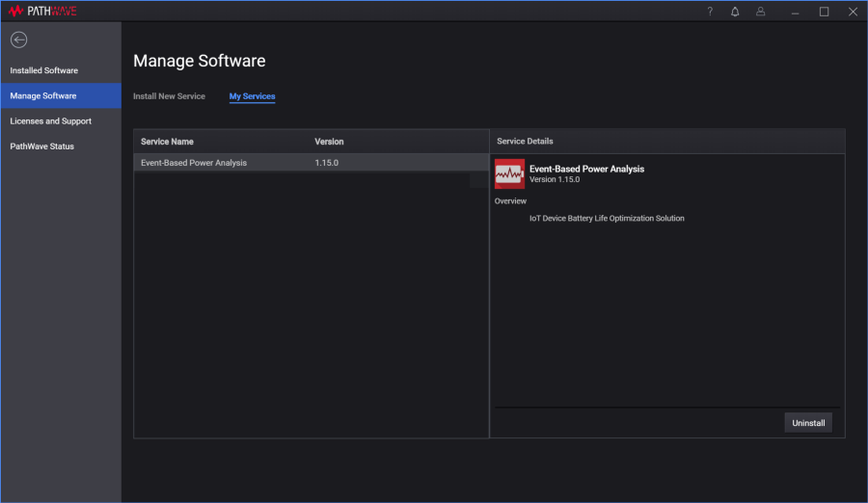Select the My Services tab
The height and width of the screenshot is (503, 868).
pos(252,96)
